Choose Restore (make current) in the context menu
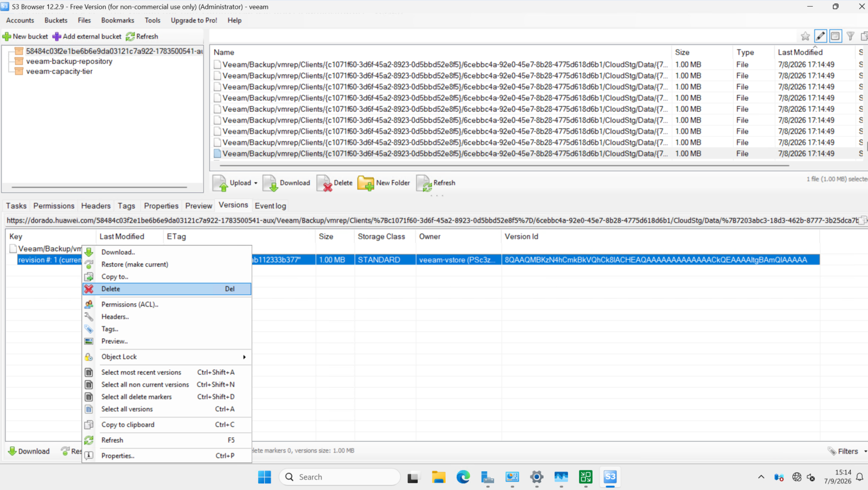 click(167, 265)
